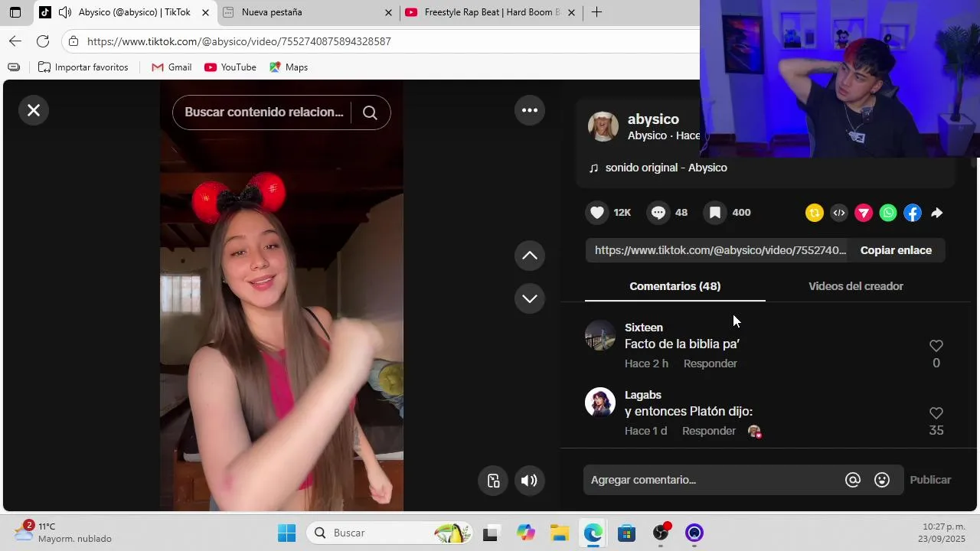
Task: Open Copilot taskbar icon
Action: (525, 533)
